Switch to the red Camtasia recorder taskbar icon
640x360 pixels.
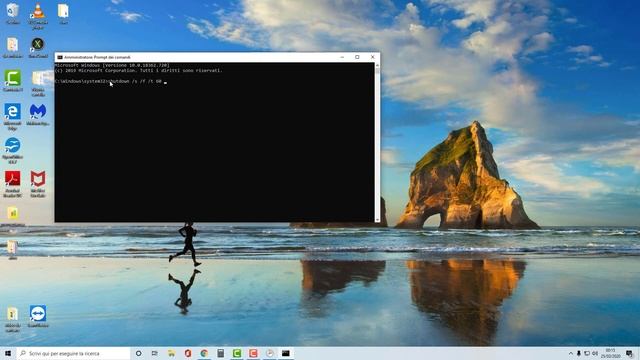pos(253,353)
